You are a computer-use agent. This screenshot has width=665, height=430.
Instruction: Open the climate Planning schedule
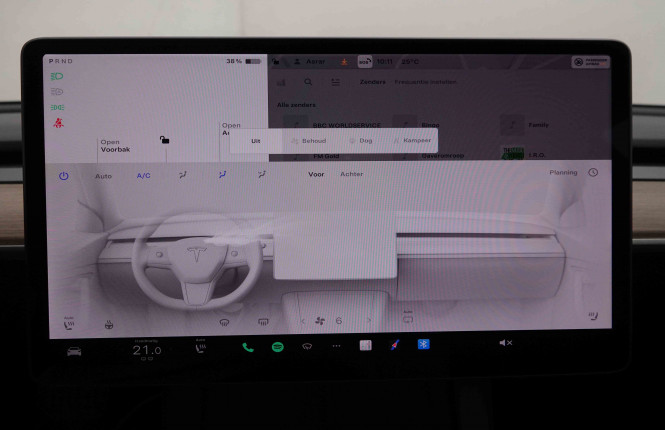[x=563, y=173]
